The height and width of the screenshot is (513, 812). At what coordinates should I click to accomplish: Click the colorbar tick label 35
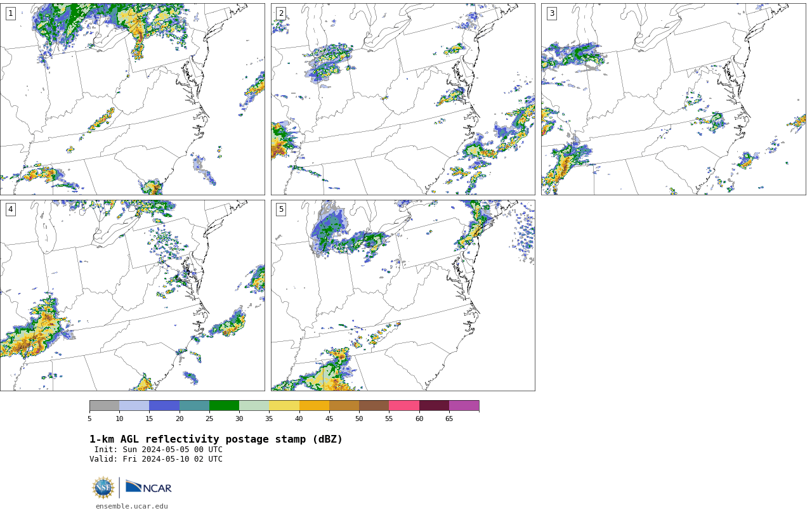(269, 419)
